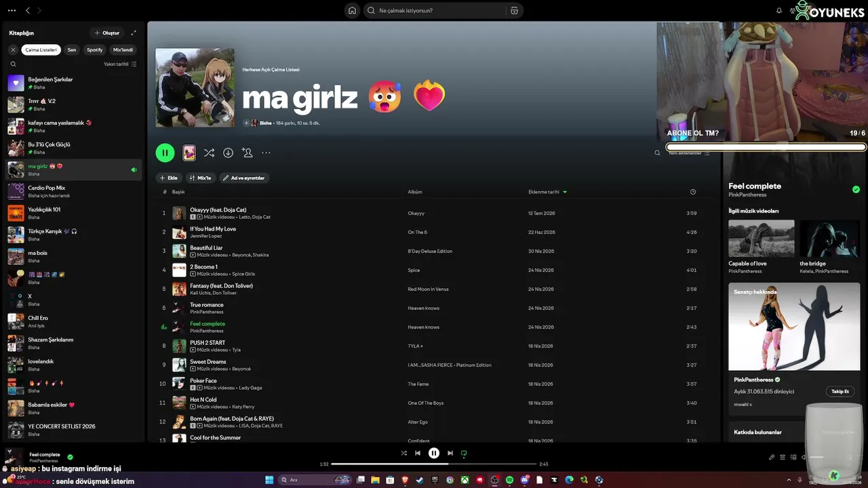Open YE CONCERT SETLIST 2026 playlist
868x488 pixels.
point(75,430)
